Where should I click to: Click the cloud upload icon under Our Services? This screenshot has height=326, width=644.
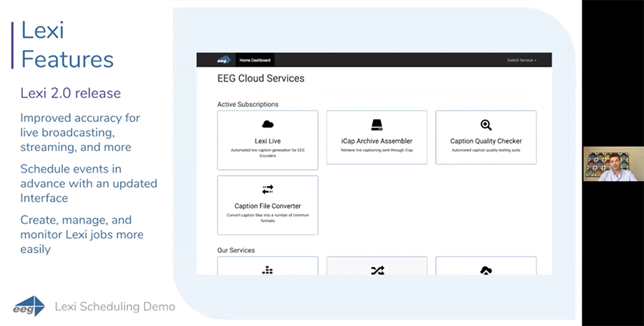(486, 270)
